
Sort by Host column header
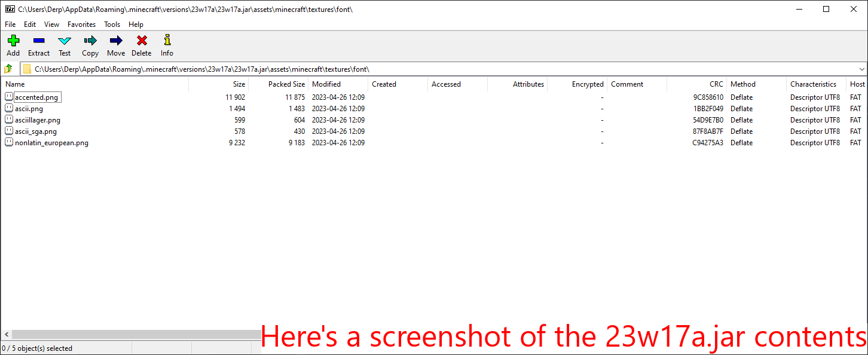(857, 84)
